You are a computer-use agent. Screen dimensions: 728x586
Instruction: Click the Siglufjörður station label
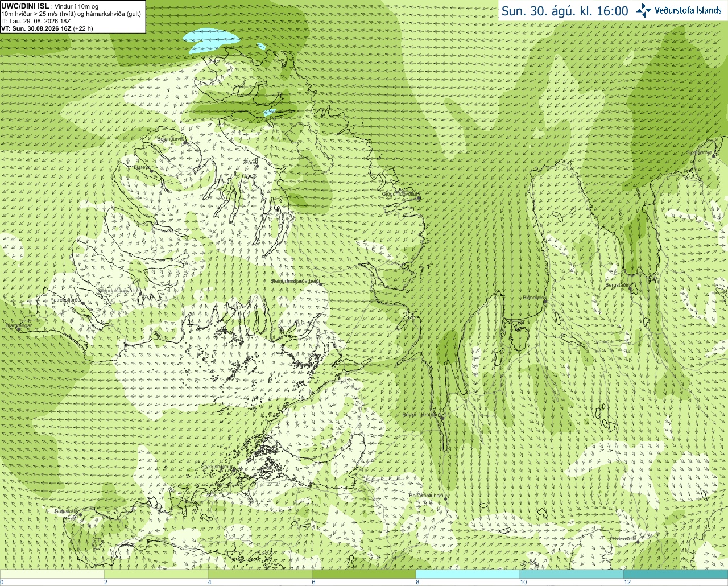[699, 152]
